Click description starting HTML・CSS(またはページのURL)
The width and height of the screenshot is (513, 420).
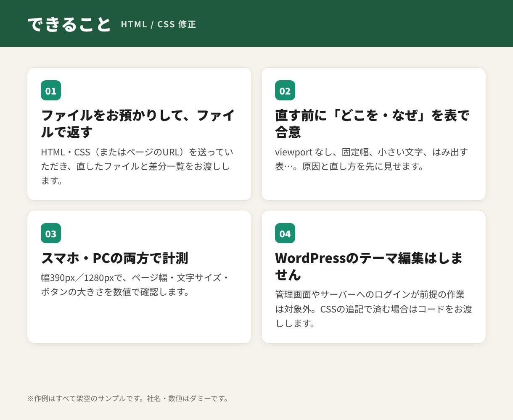[x=137, y=166]
